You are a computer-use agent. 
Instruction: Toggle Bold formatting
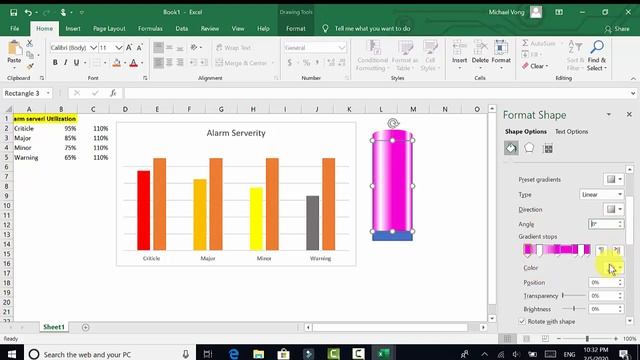(x=55, y=62)
